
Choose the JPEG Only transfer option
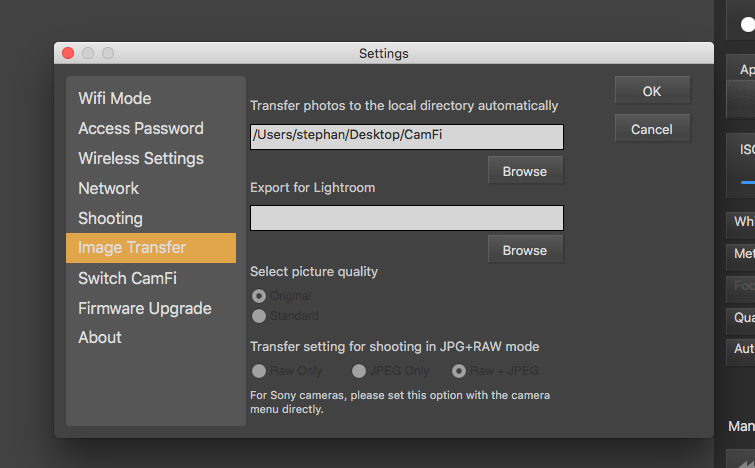coord(359,371)
